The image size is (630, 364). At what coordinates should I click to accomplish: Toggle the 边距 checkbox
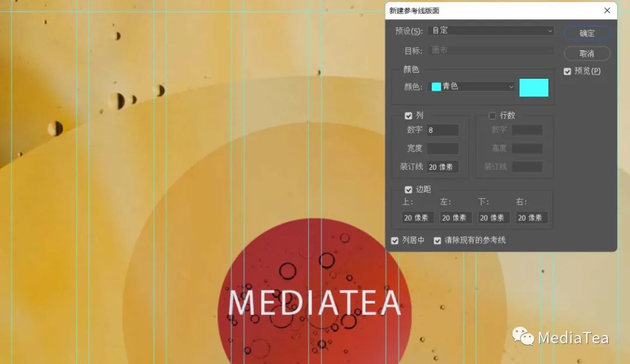pos(408,190)
